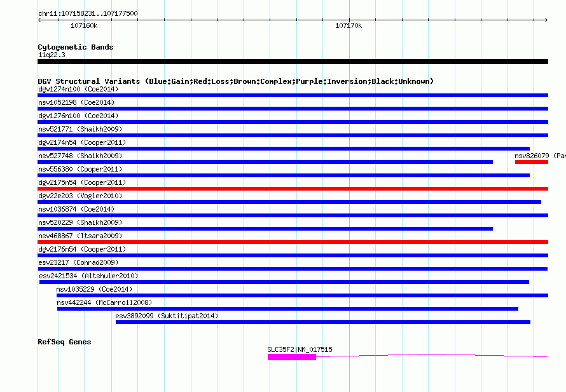Select the Cytogenetic Bands track title
This screenshot has width=566, height=392.
[x=75, y=47]
